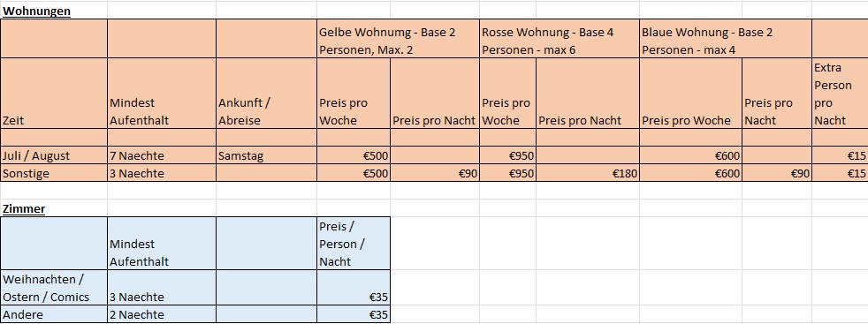
Task: Select the Sonstige row label
Action: click(54, 173)
